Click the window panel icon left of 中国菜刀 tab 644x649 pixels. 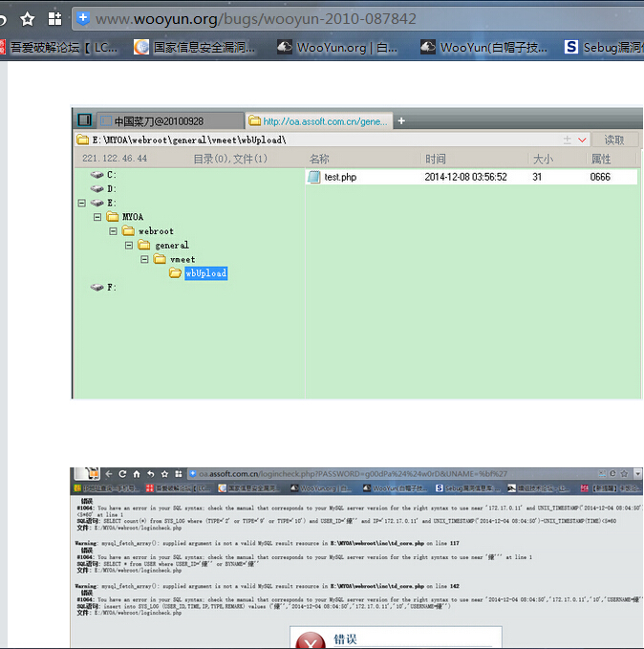point(85,120)
